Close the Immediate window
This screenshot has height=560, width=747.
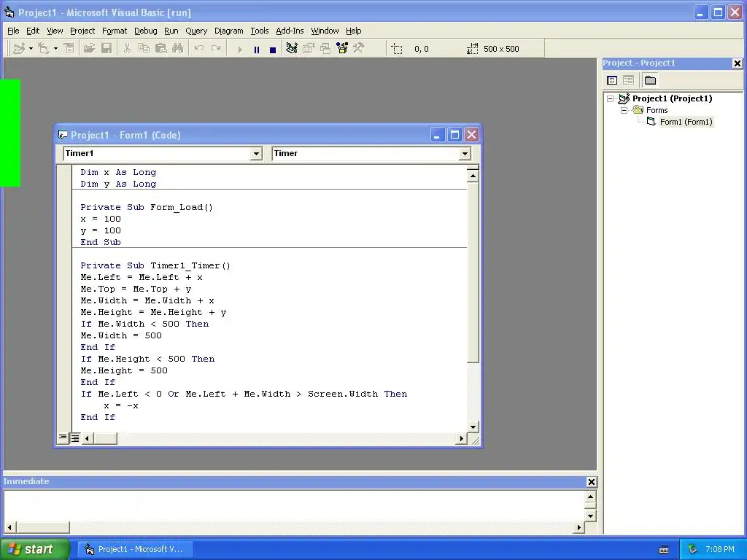[591, 482]
